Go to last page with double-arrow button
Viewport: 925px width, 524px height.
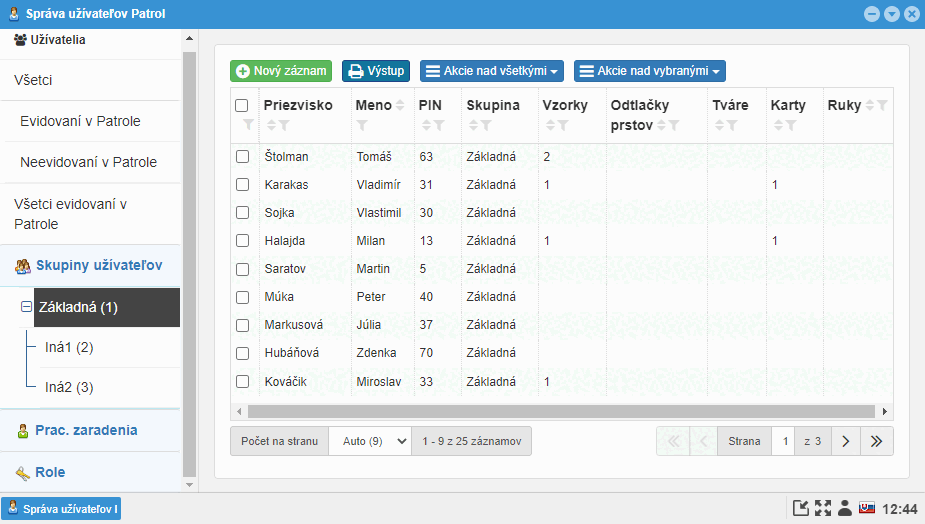tap(877, 441)
